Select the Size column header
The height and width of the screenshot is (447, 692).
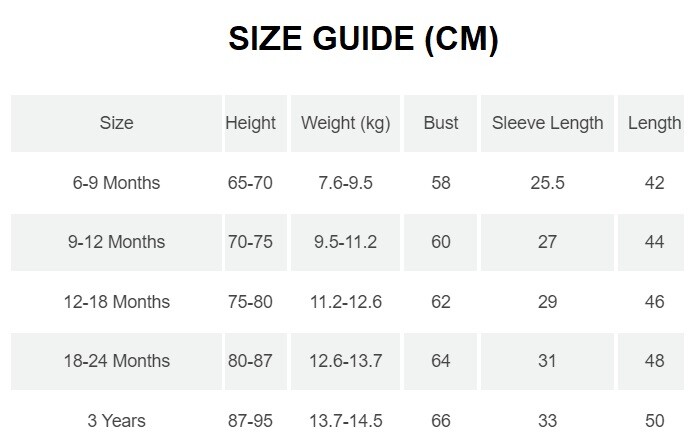coord(117,123)
